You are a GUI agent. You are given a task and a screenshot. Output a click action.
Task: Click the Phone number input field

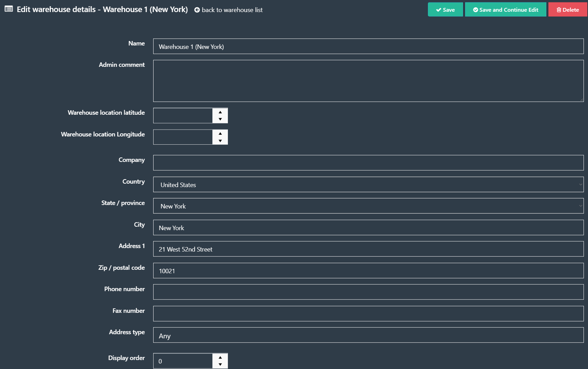tap(368, 292)
